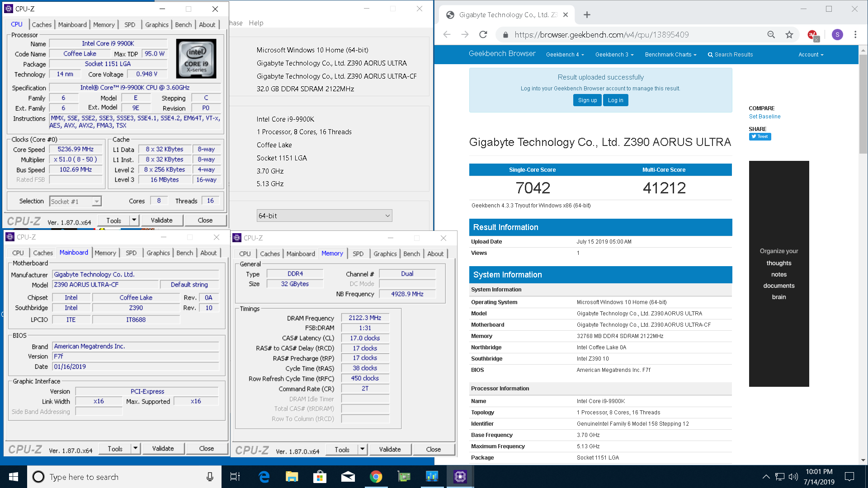Open the Mail app from the taskbar
Screen dimensions: 868x488
tap(348, 477)
